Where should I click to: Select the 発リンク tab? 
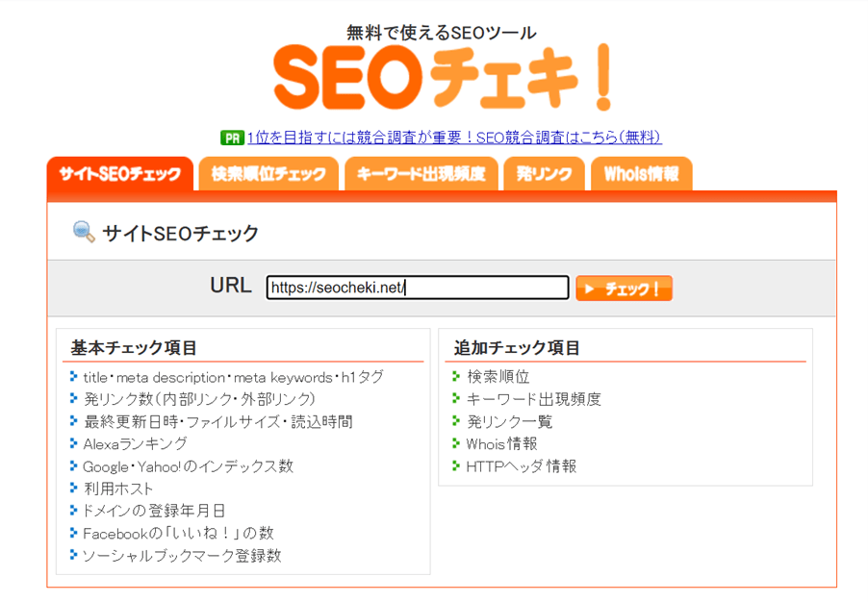pos(544,174)
